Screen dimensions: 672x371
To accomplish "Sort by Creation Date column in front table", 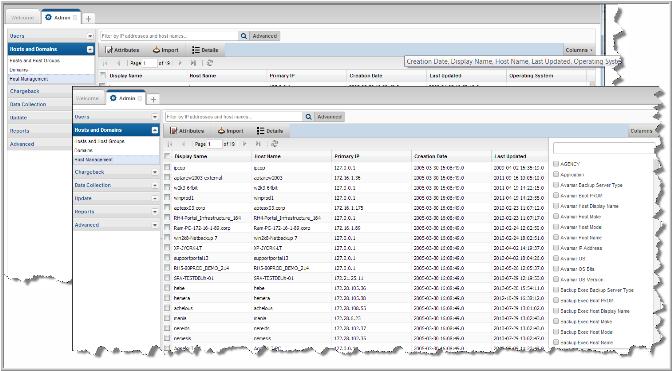I will coord(430,156).
